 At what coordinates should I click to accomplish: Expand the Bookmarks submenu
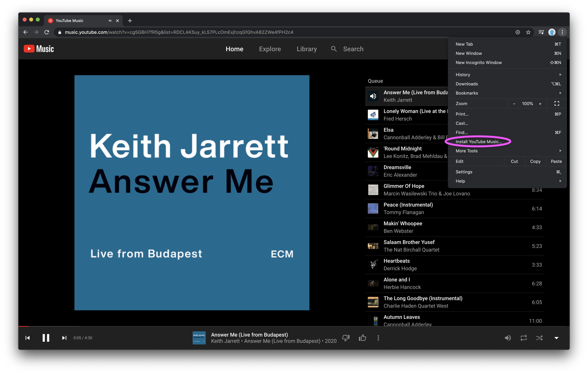[x=507, y=93]
